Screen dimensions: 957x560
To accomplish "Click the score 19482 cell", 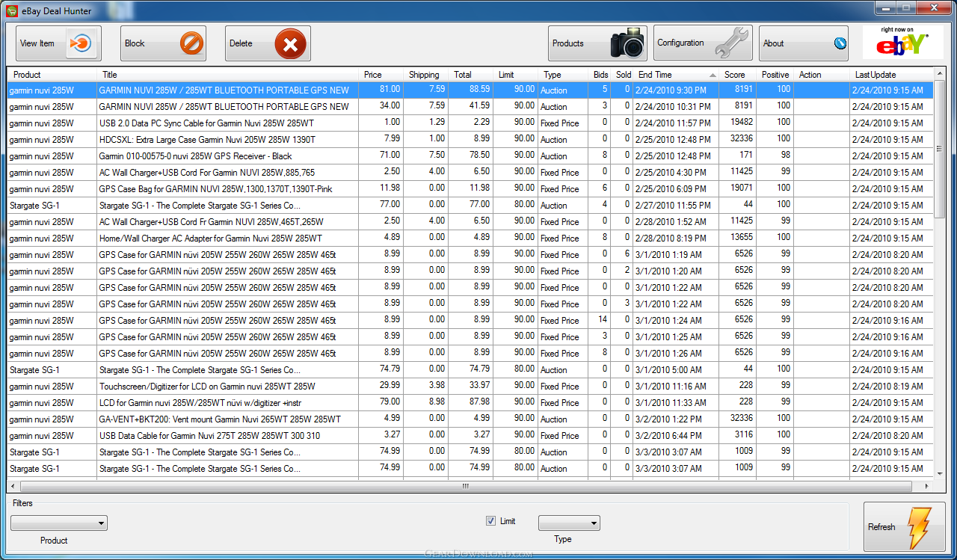I will click(x=738, y=123).
